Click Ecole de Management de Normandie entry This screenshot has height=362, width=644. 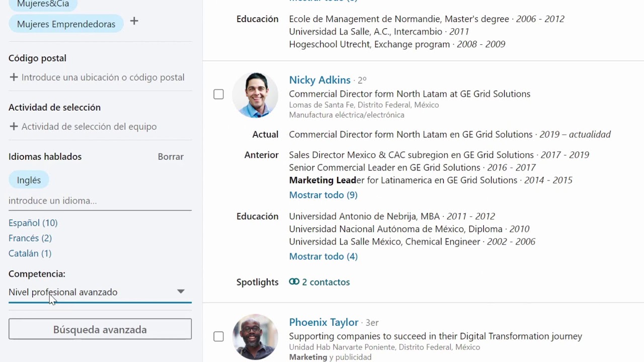[x=427, y=19]
